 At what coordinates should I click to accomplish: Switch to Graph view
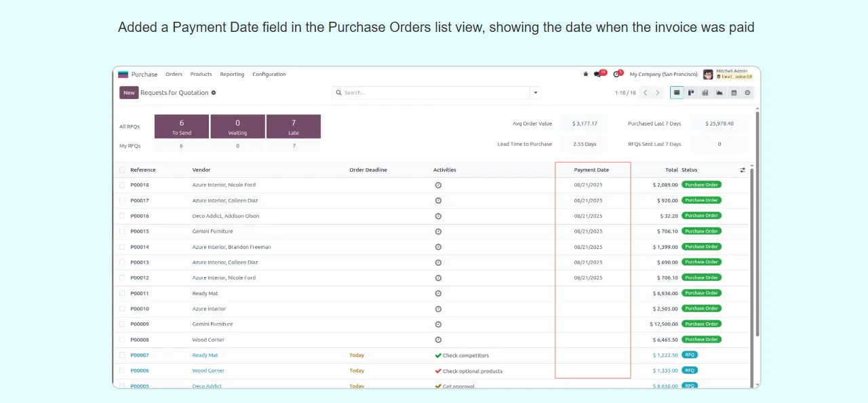click(719, 93)
